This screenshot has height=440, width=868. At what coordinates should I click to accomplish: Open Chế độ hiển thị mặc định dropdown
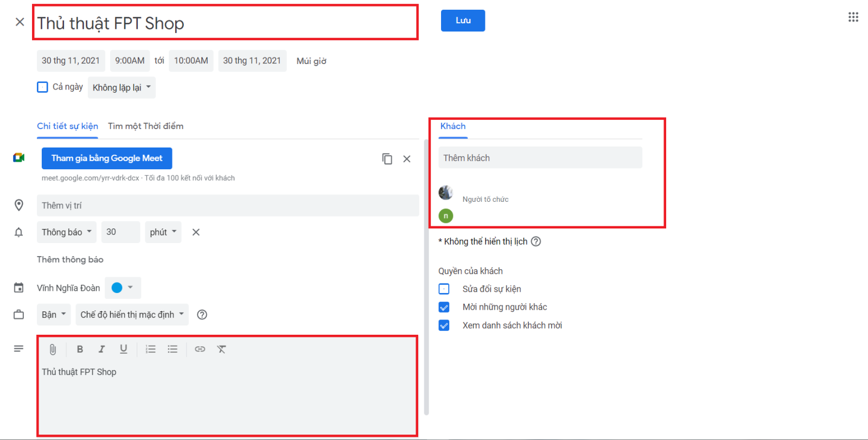click(x=132, y=315)
